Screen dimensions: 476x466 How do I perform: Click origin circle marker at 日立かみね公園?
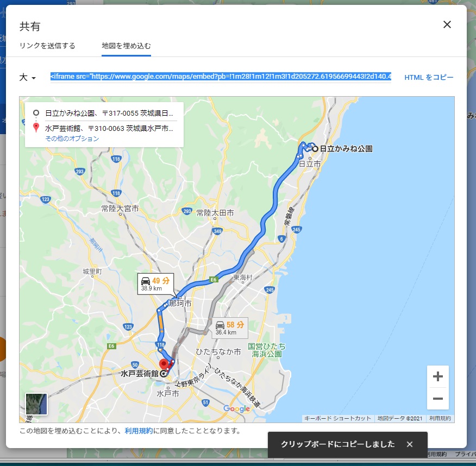[x=315, y=149]
